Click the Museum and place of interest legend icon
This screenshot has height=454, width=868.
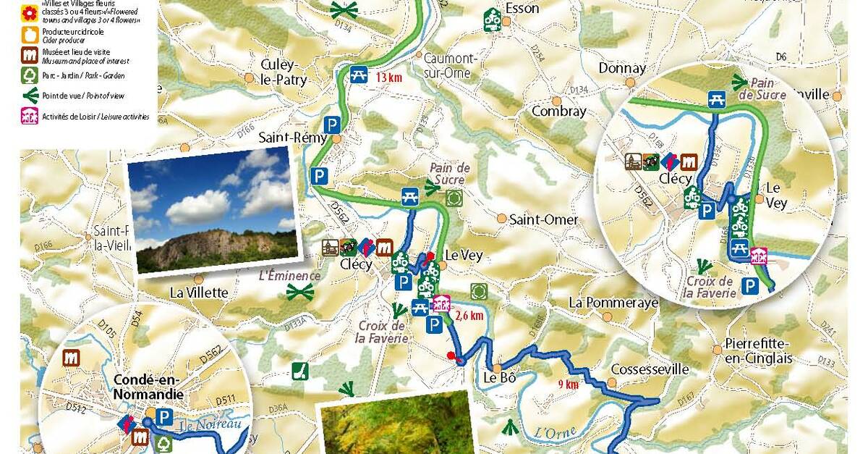[30, 56]
